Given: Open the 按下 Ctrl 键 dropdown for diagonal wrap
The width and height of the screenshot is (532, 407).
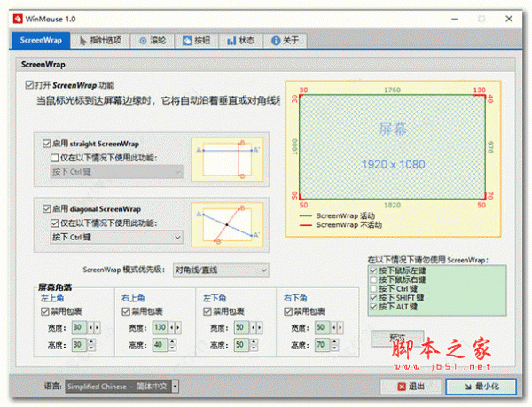Looking at the screenshot, I should click(x=117, y=237).
